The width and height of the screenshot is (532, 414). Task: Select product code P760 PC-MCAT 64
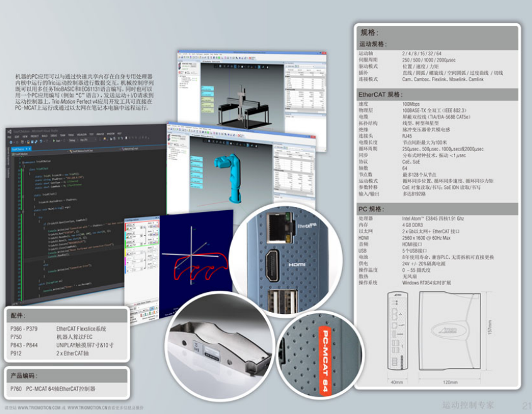tap(53, 389)
